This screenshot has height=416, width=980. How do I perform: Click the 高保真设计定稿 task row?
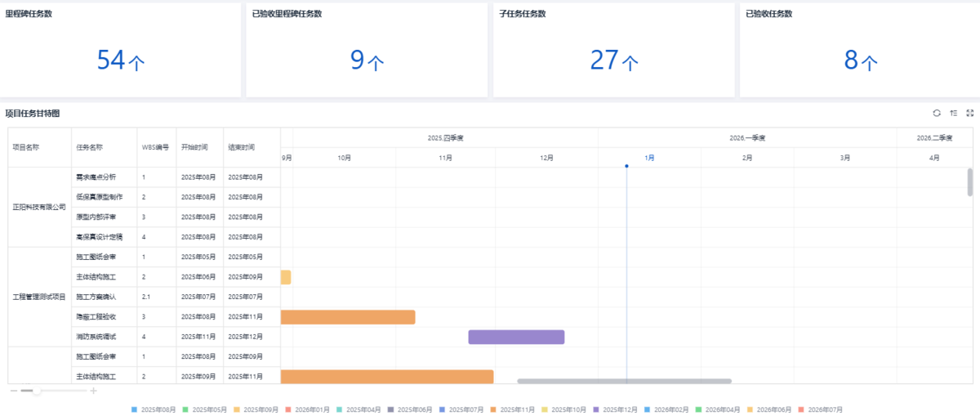coord(100,237)
